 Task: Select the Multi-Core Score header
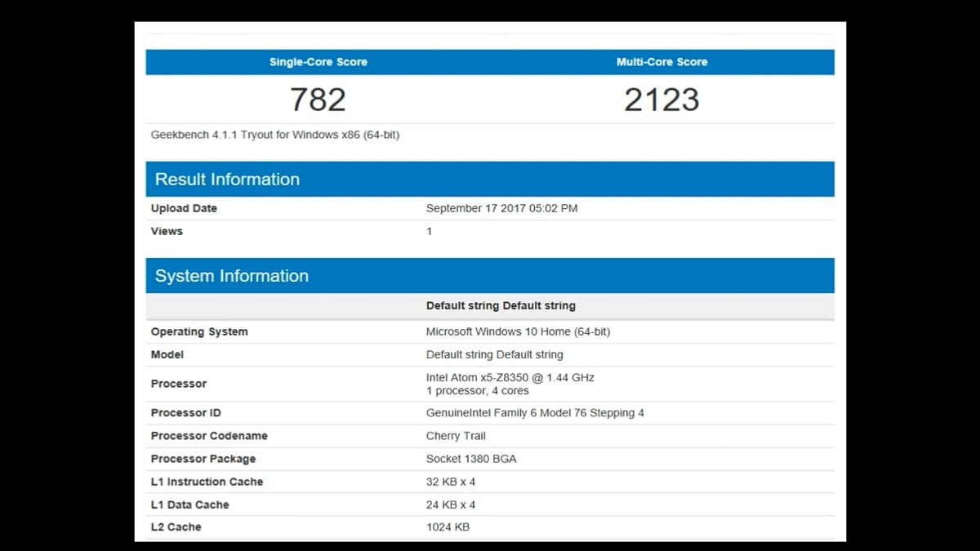click(x=662, y=61)
